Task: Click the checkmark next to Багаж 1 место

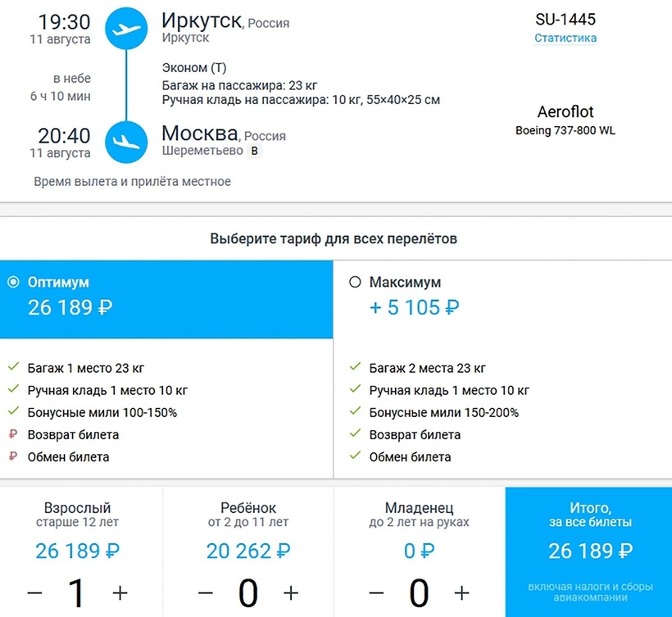Action: pyautogui.click(x=13, y=369)
